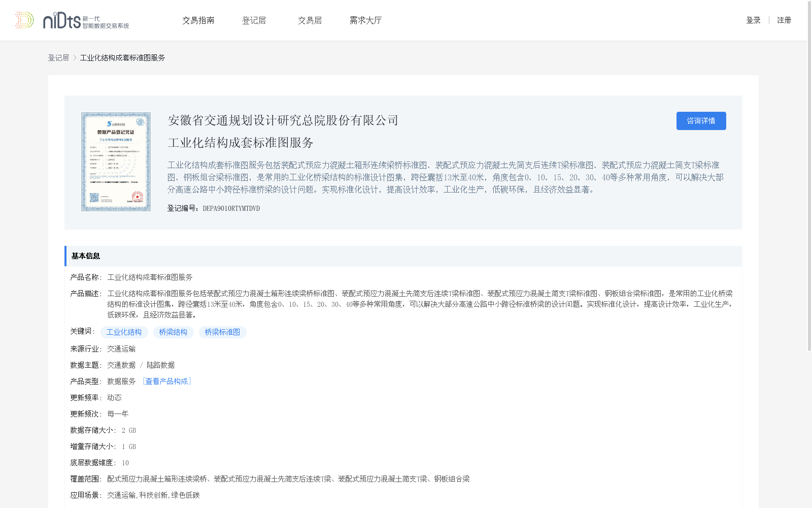Click the 登录 login link
Screen dimensions: 812x508
tap(753, 20)
